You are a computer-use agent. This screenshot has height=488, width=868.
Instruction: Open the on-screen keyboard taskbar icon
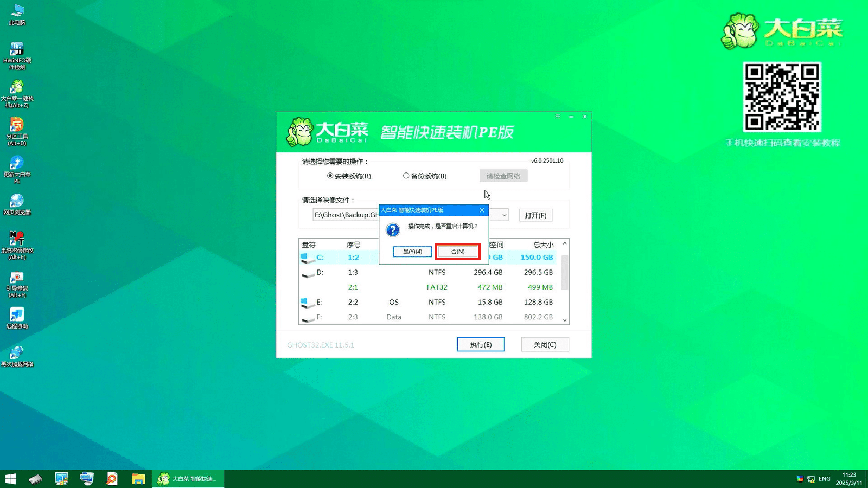pos(87,479)
